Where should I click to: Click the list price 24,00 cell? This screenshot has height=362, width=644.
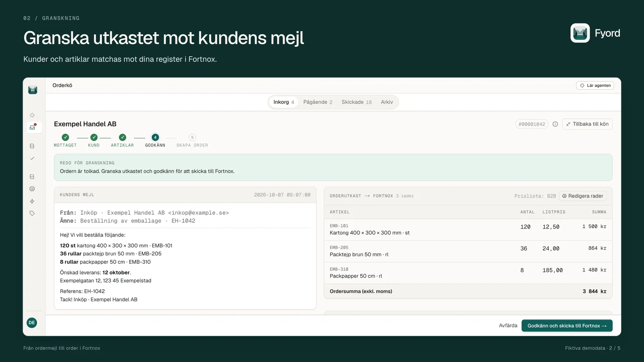(x=551, y=249)
